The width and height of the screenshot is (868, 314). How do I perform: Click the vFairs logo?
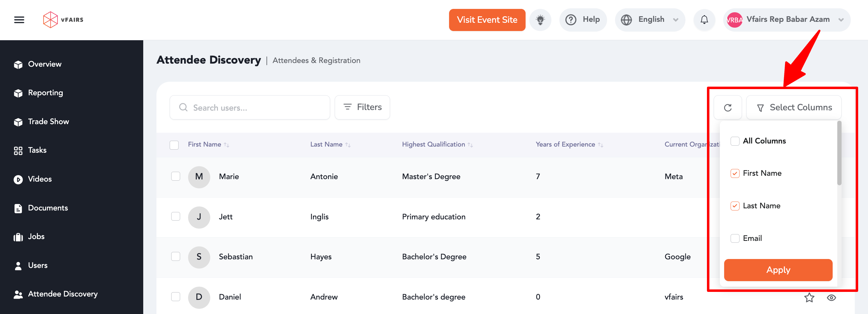[x=63, y=20]
